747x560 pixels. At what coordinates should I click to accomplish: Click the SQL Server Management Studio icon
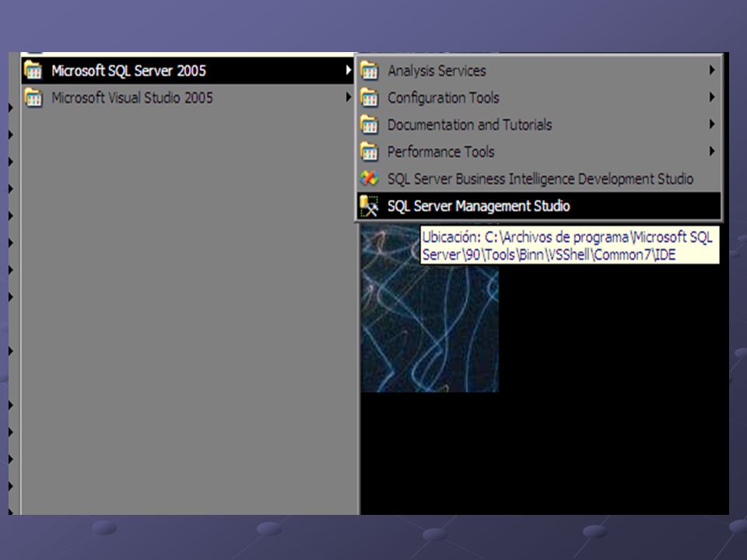point(369,205)
